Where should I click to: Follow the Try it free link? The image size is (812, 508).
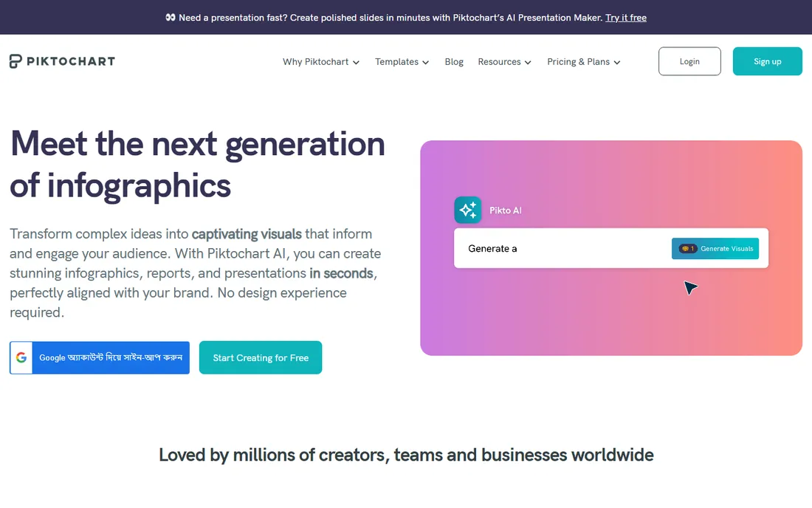(625, 18)
